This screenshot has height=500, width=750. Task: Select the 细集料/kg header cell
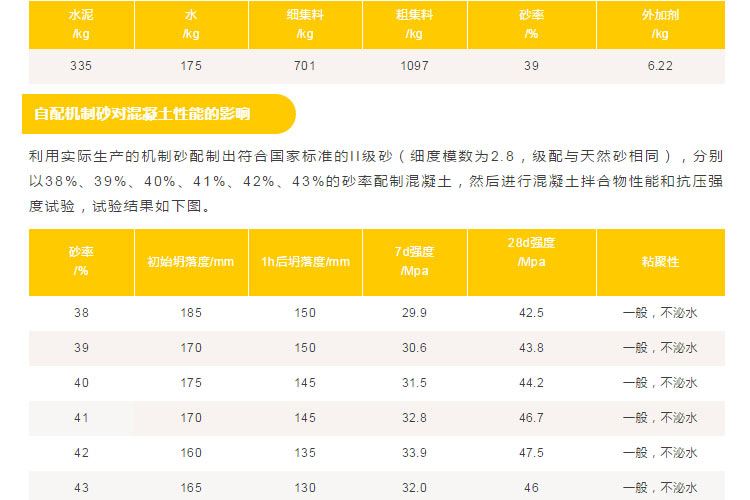pos(305,25)
